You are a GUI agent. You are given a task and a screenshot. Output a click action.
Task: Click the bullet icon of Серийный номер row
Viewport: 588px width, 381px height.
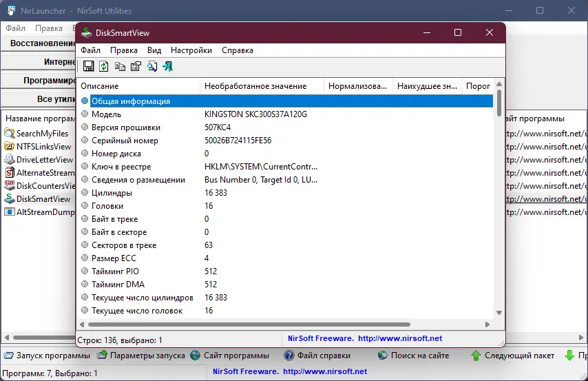pyautogui.click(x=85, y=141)
